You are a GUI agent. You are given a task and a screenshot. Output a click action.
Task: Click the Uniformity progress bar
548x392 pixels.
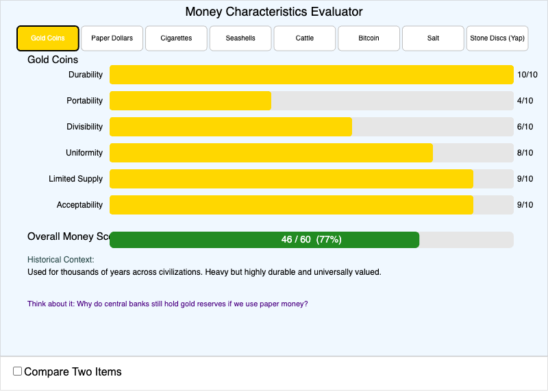[x=312, y=153]
